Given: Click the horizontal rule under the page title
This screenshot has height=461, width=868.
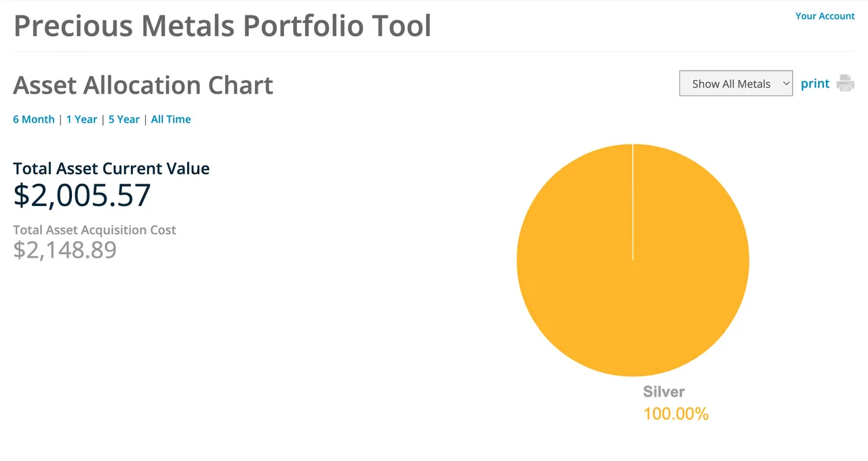Looking at the screenshot, I should [434, 52].
